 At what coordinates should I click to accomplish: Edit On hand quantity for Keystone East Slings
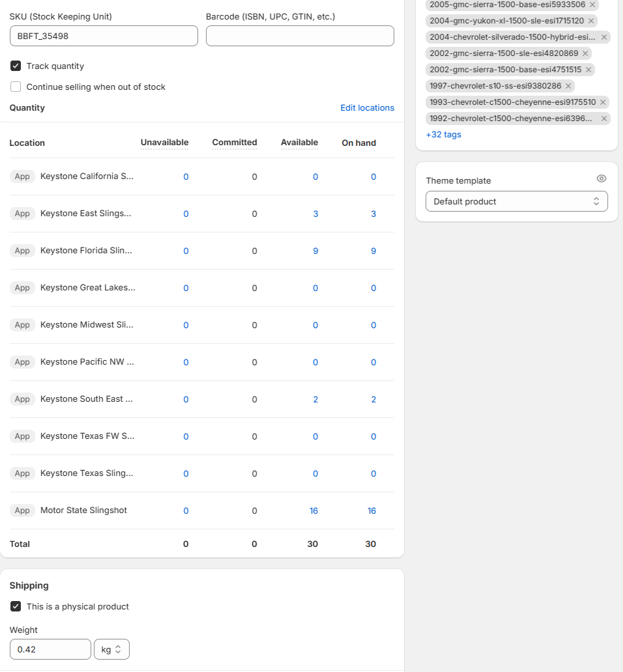coord(373,214)
